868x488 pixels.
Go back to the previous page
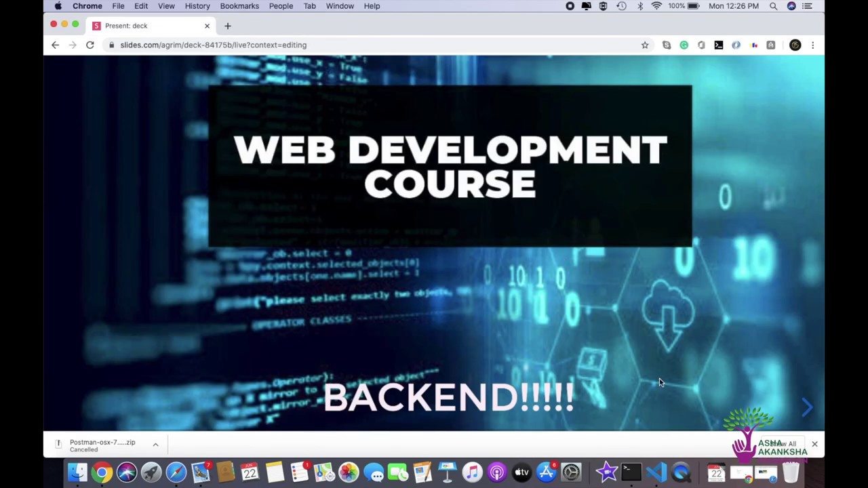pyautogui.click(x=55, y=45)
